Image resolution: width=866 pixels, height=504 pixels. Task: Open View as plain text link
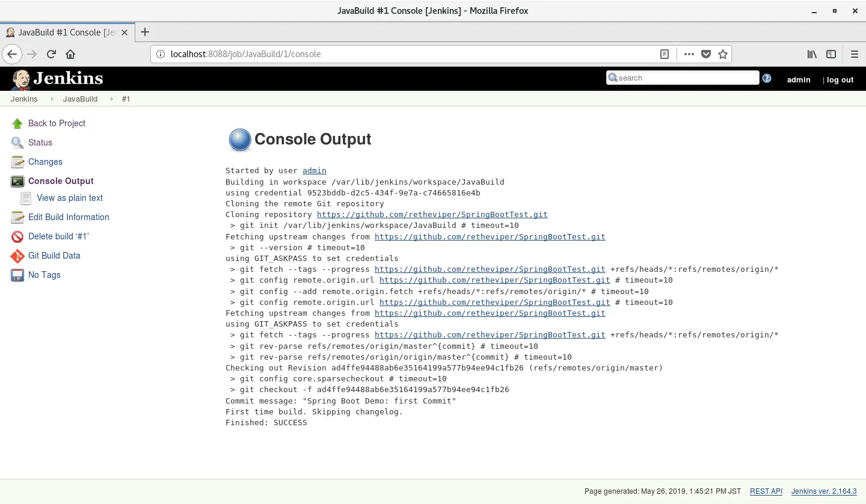click(70, 198)
